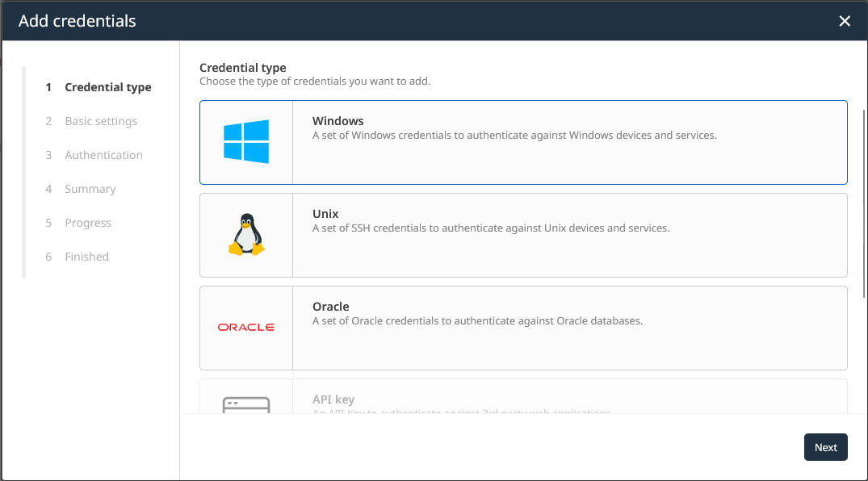This screenshot has width=868, height=481.
Task: Choose the Windows credential type title
Action: tap(338, 121)
